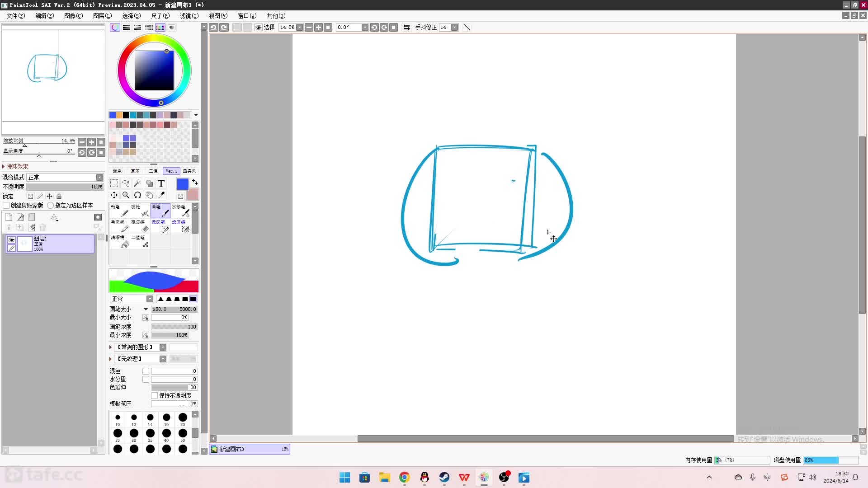Select the move tool
The image size is (868, 488).
pos(114,195)
